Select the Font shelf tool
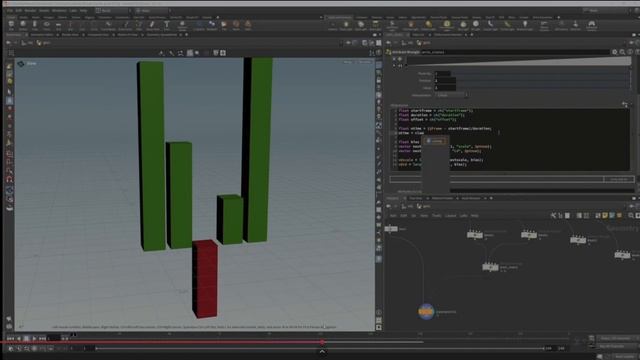 (167, 25)
